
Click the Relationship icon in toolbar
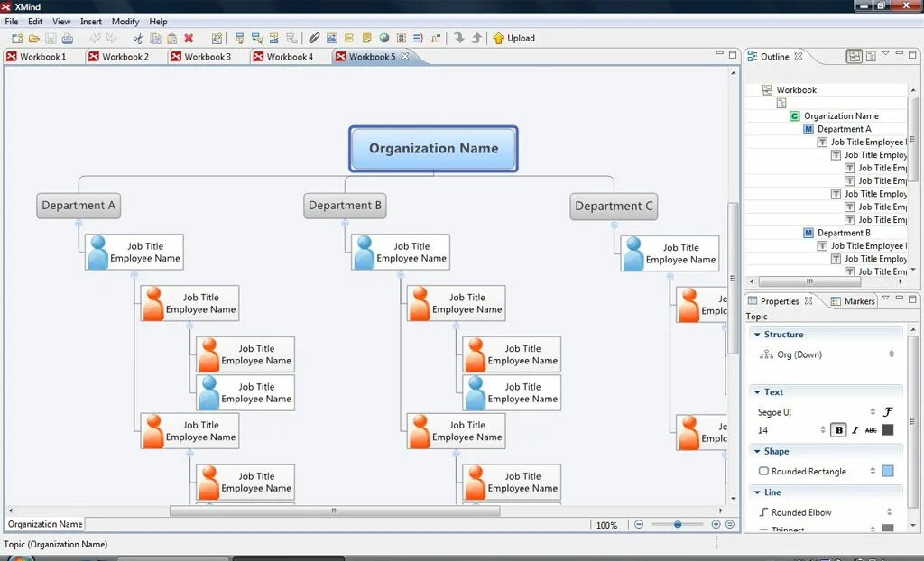coord(436,38)
